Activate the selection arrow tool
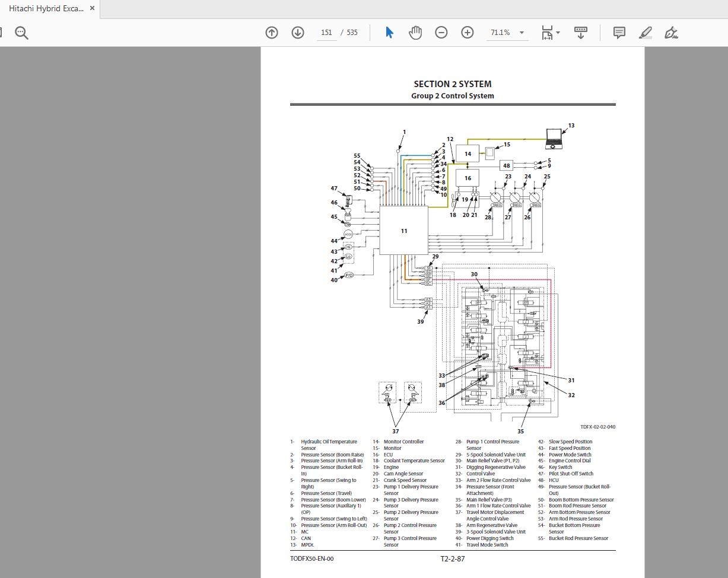This screenshot has width=728, height=578. [389, 33]
